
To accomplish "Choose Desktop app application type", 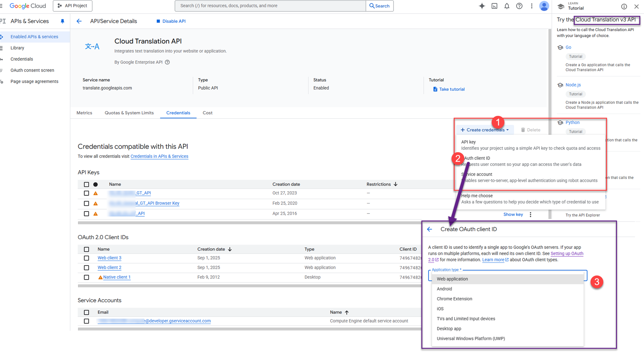I will click(x=508, y=329).
